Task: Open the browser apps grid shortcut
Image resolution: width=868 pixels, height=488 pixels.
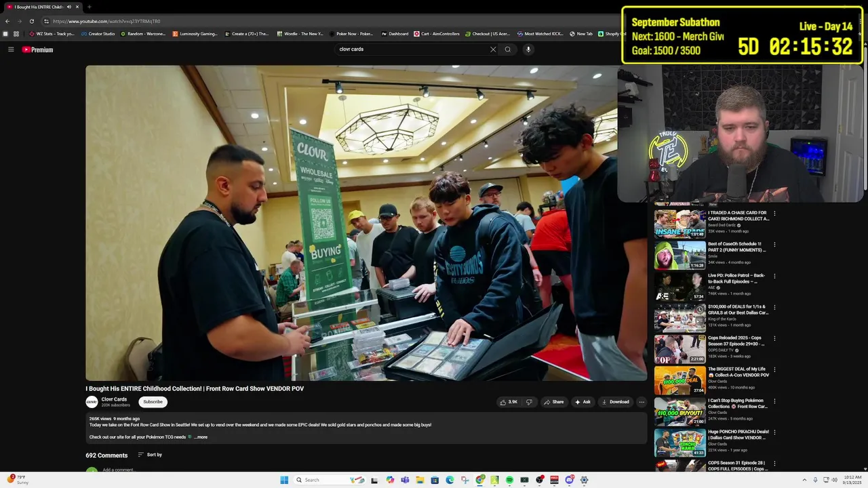Action: pos(16,34)
